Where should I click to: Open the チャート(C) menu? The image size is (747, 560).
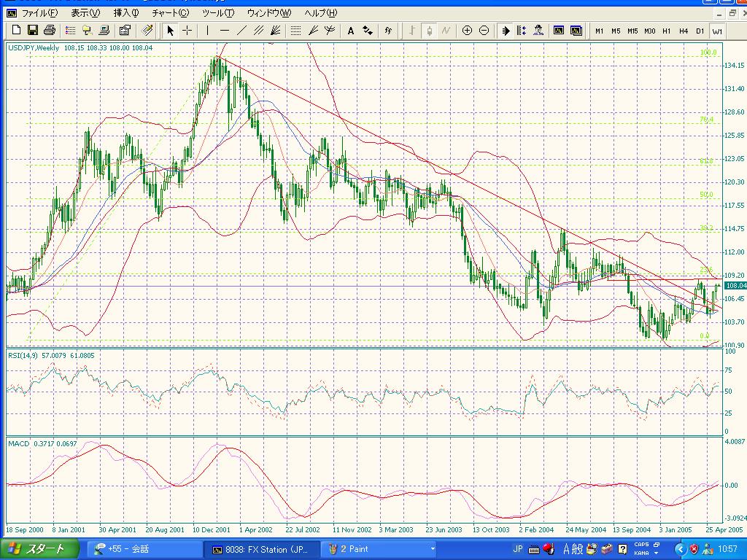click(169, 13)
